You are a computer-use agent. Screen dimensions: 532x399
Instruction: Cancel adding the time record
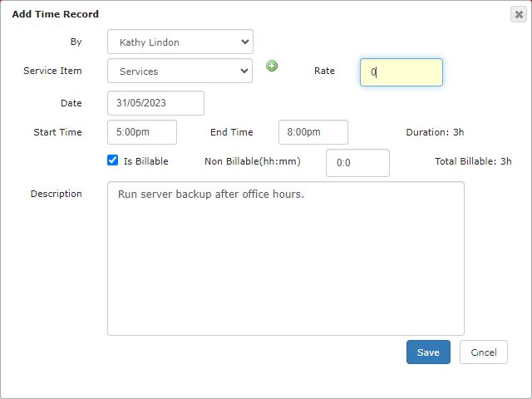[x=484, y=352]
